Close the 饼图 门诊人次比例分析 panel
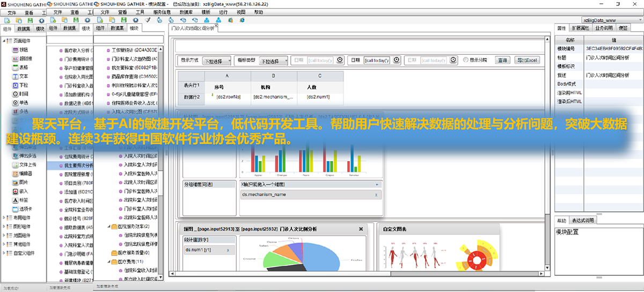The width and height of the screenshot is (644, 292). coord(361,229)
